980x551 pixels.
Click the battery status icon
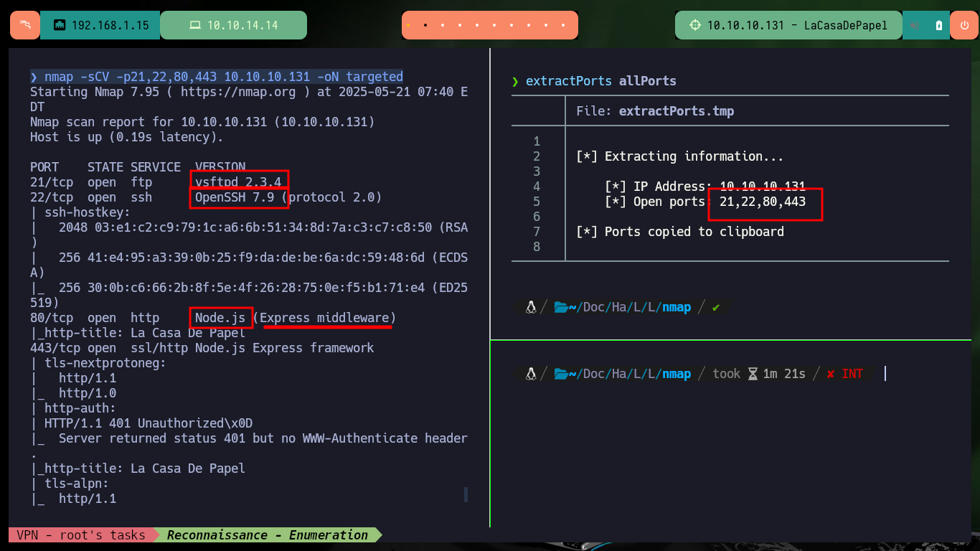939,26
